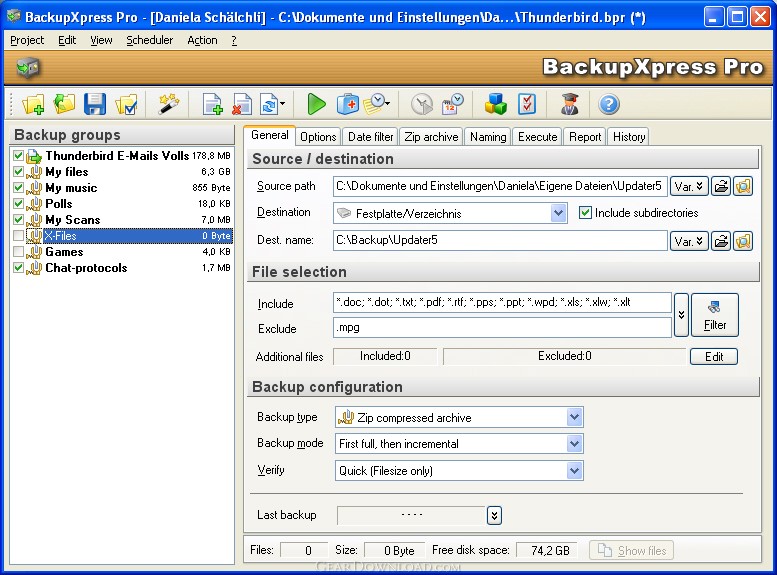Screen dimensions: 777x575
Task: Click Edit button for Additional files
Action: 714,356
